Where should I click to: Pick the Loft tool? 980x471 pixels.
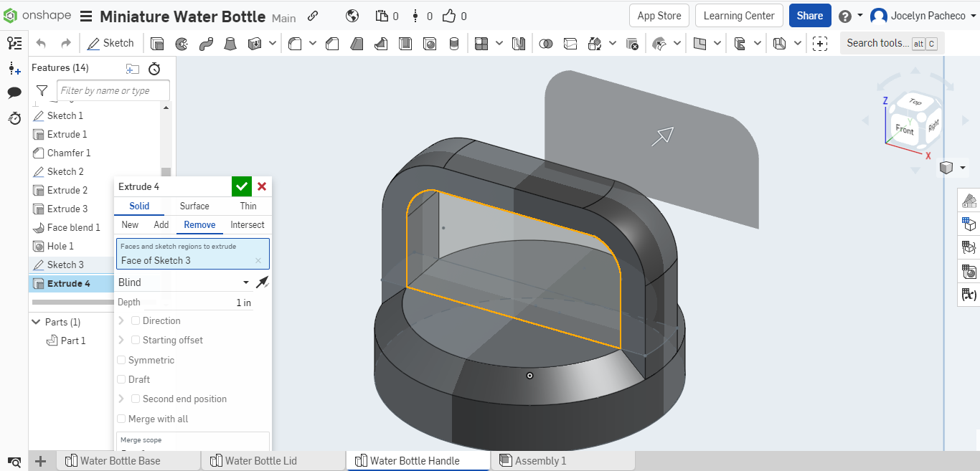[x=230, y=44]
